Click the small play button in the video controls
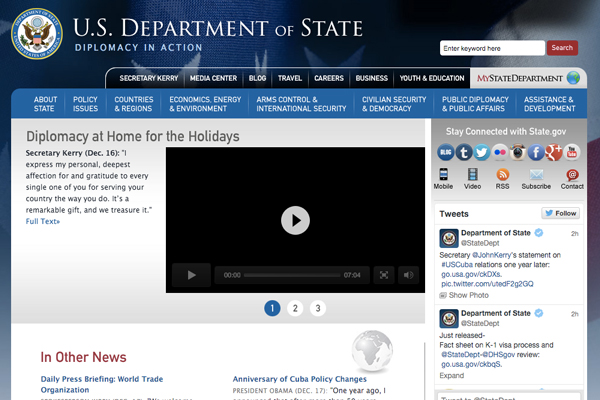Image resolution: width=600 pixels, height=400 pixels. tap(191, 275)
